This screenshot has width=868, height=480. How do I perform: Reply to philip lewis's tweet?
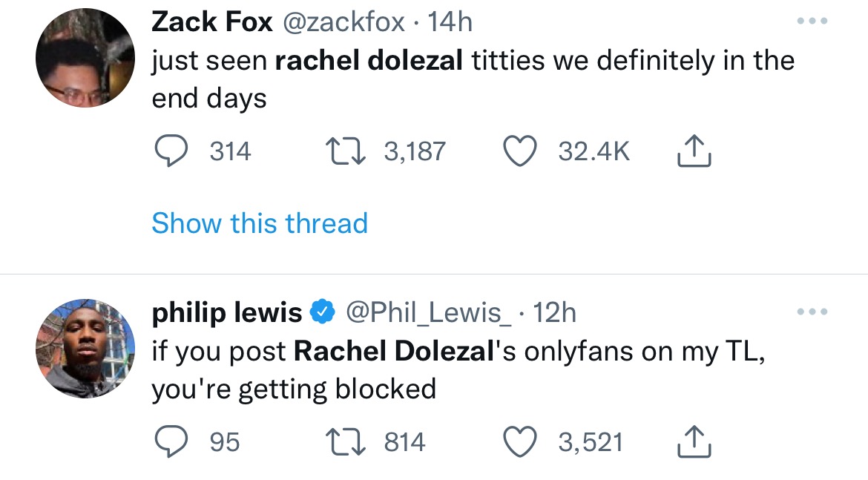170,443
